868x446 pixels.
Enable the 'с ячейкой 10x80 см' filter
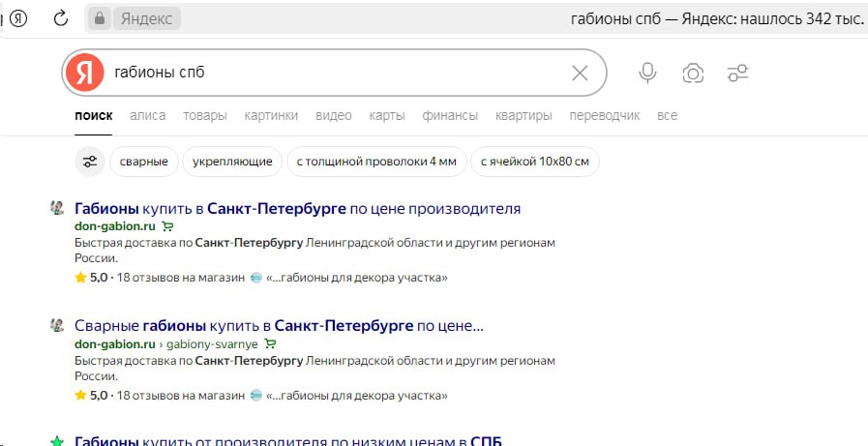point(535,162)
